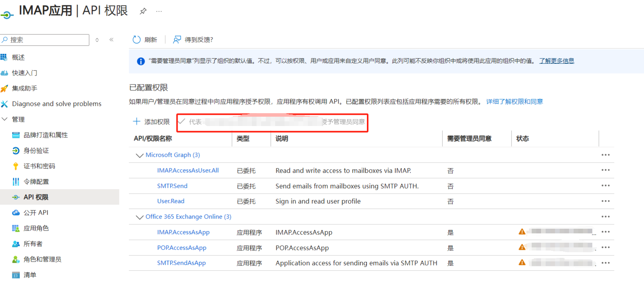Screen dimensions: 644x282
Task: Select API 权限 in the sidebar
Action: [36, 197]
